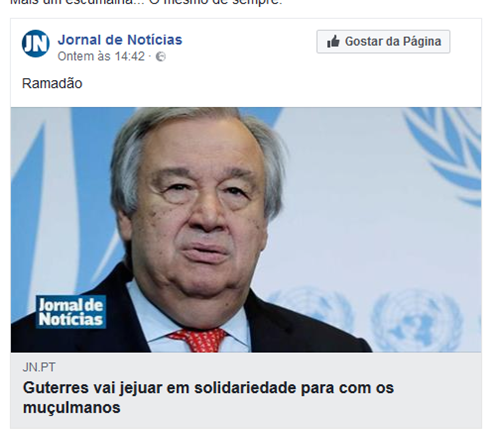Click the JN.PT source domain label
490x437 pixels.
click(39, 367)
